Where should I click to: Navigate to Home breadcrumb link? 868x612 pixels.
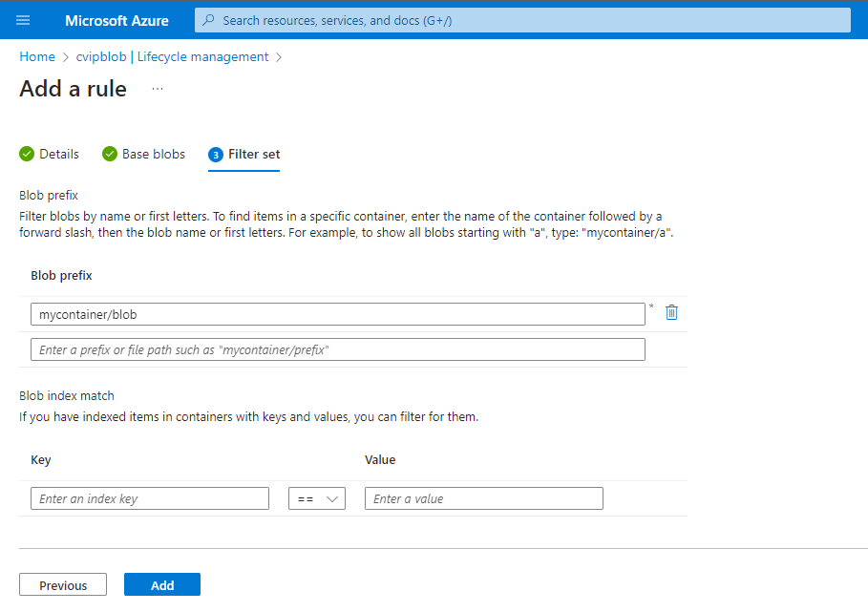37,57
